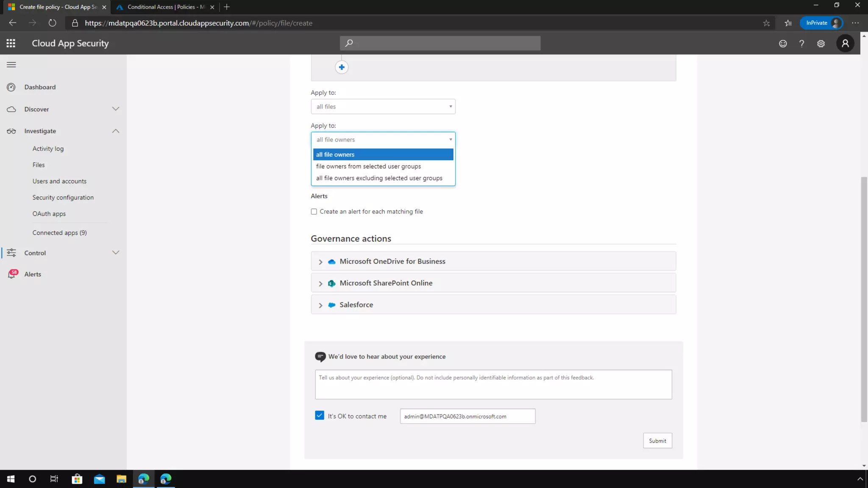Click the Submit feedback button

coord(657,441)
